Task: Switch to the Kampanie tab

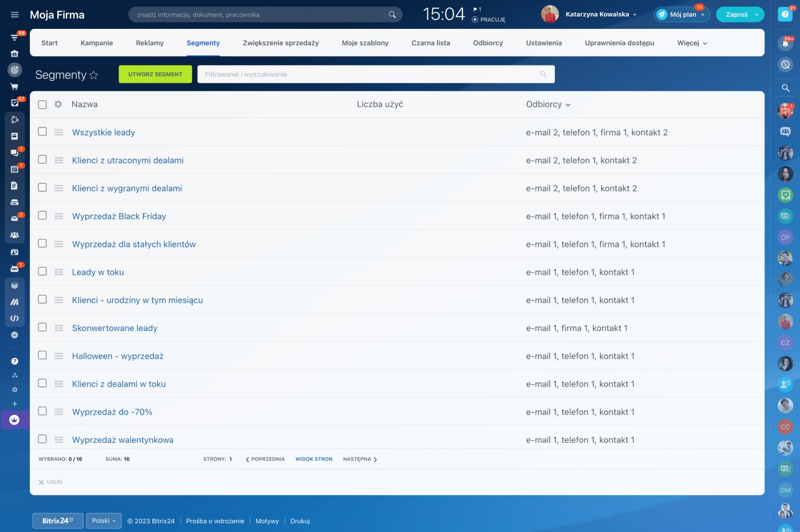Action: pos(97,43)
